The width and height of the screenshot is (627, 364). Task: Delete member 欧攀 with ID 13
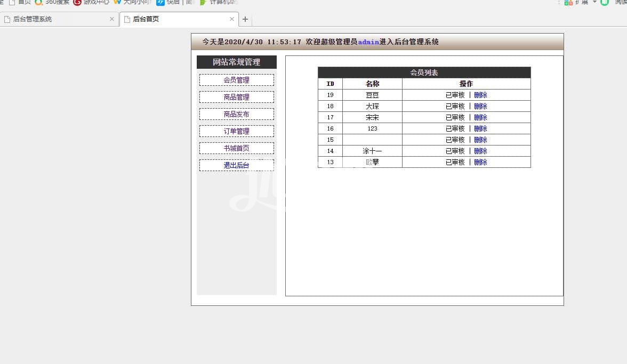[480, 162]
